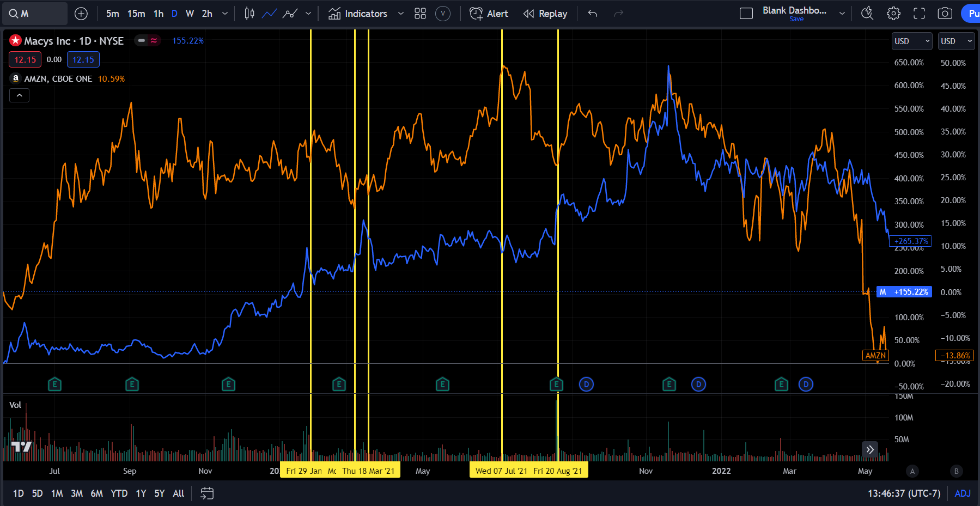Click the dividend D marker after August 2021
The image size is (980, 506).
[x=586, y=385]
